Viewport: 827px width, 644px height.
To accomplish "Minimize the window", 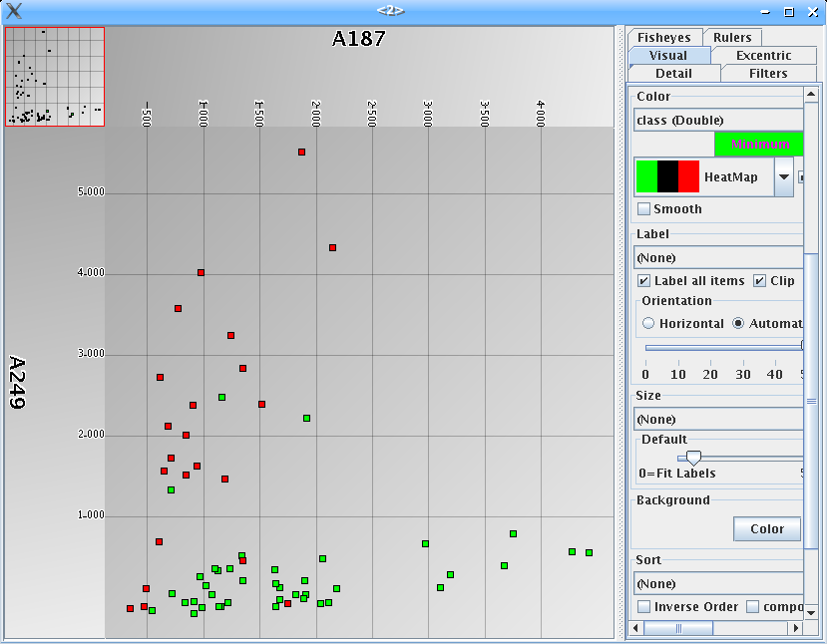I will (x=765, y=12).
